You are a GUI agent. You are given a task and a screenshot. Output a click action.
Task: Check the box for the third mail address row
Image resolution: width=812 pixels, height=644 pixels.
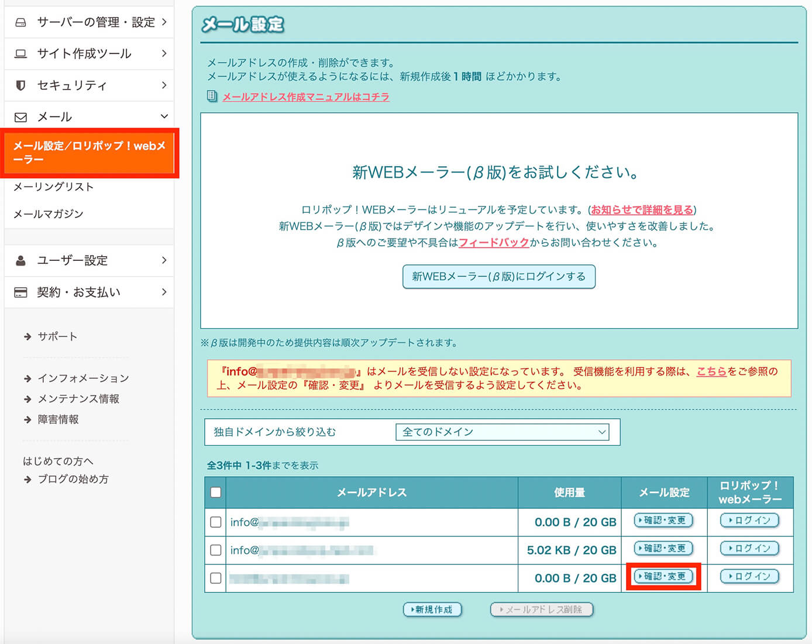click(x=216, y=578)
